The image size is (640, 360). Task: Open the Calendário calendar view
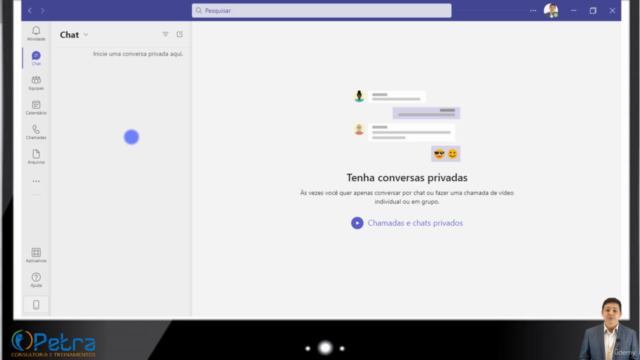pos(36,107)
